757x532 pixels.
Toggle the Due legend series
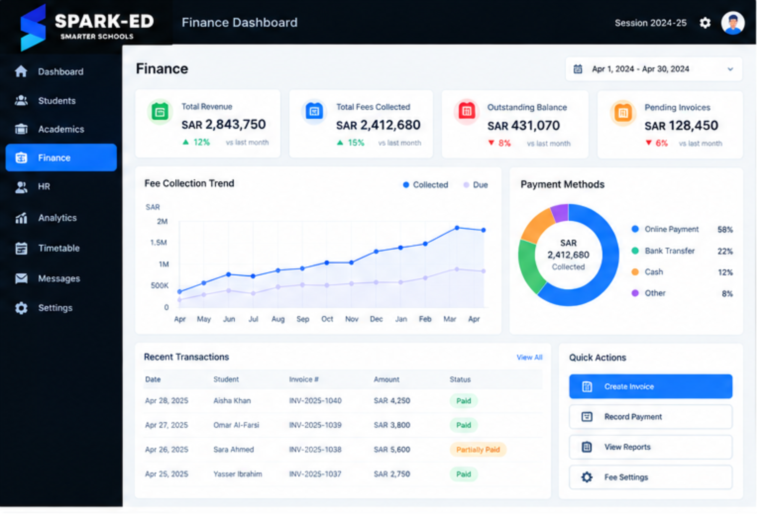pos(475,185)
